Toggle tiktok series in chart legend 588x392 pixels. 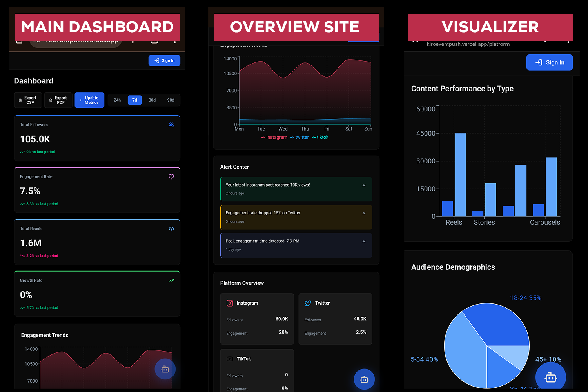point(320,137)
